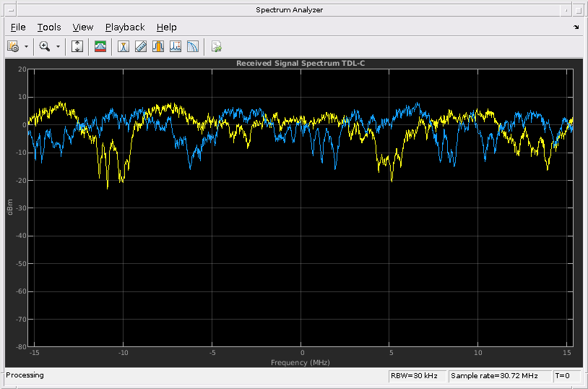Click the Received Signal Spectrum TDL-C title
This screenshot has height=389, width=588.
tap(302, 64)
